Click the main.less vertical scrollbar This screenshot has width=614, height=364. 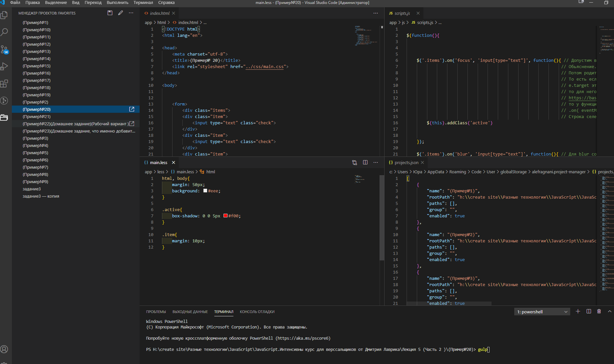382,217
